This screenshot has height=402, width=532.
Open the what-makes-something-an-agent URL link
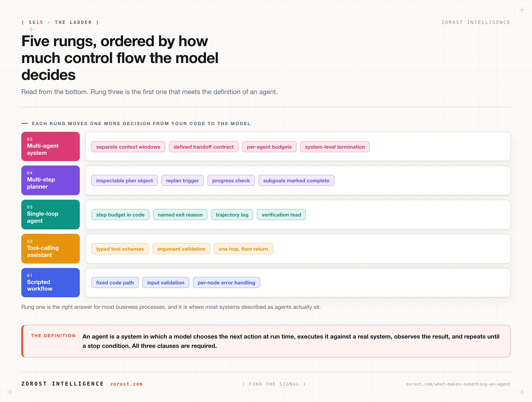point(458,384)
